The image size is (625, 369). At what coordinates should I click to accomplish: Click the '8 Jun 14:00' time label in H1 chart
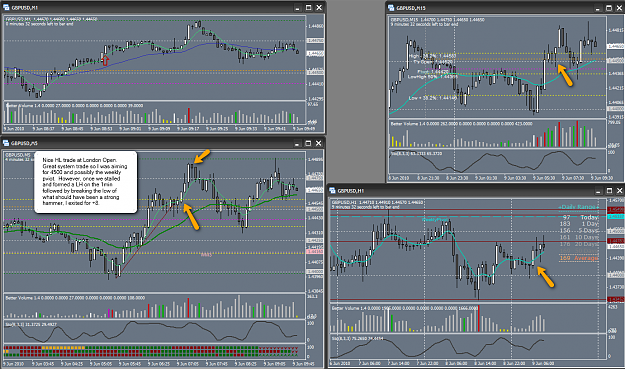click(x=485, y=363)
